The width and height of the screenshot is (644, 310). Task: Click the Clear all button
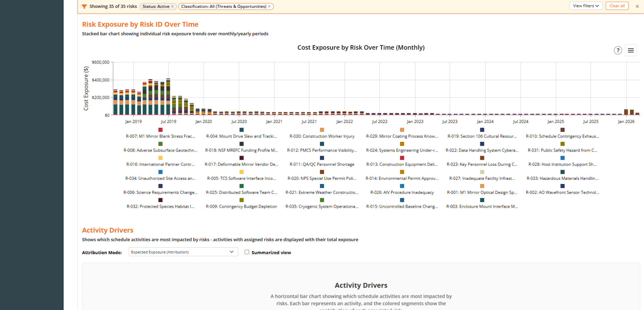(617, 6)
